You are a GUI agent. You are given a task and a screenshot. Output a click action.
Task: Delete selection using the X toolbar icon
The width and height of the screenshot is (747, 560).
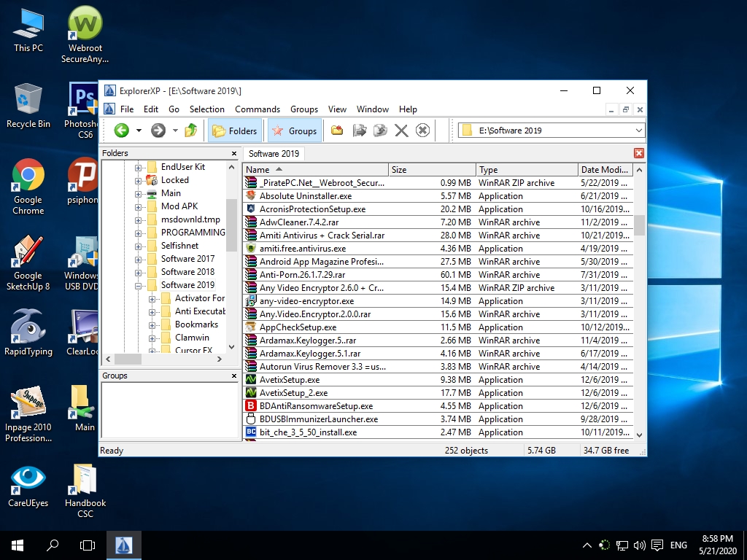(400, 131)
